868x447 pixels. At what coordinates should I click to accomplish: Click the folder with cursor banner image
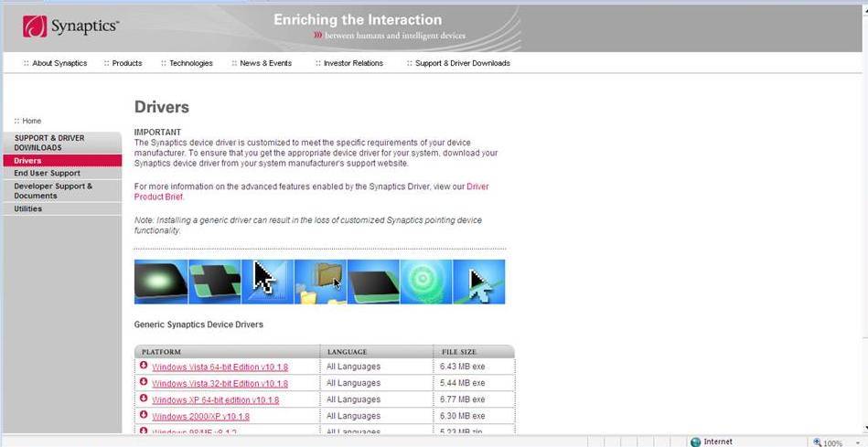pyautogui.click(x=320, y=282)
